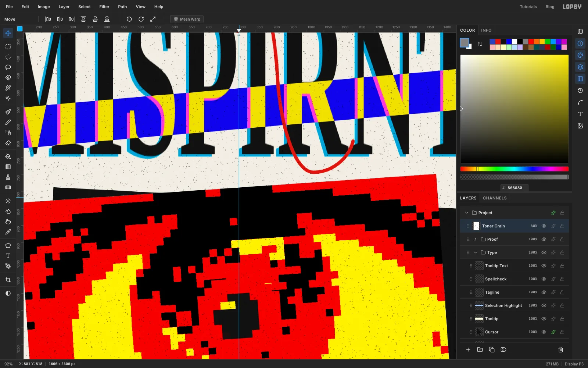
Task: Collapse the Project group
Action: click(467, 213)
